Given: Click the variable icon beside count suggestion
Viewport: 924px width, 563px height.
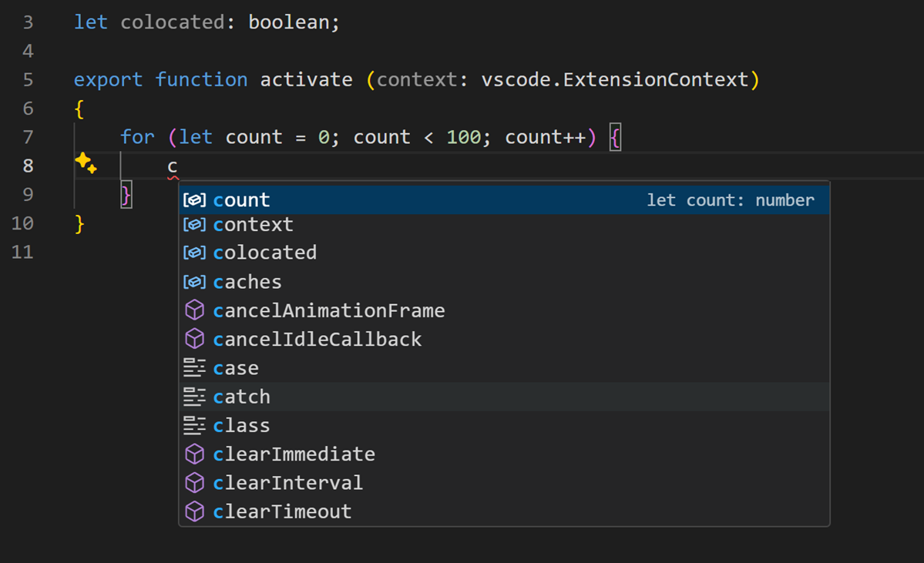Looking at the screenshot, I should click(x=194, y=199).
